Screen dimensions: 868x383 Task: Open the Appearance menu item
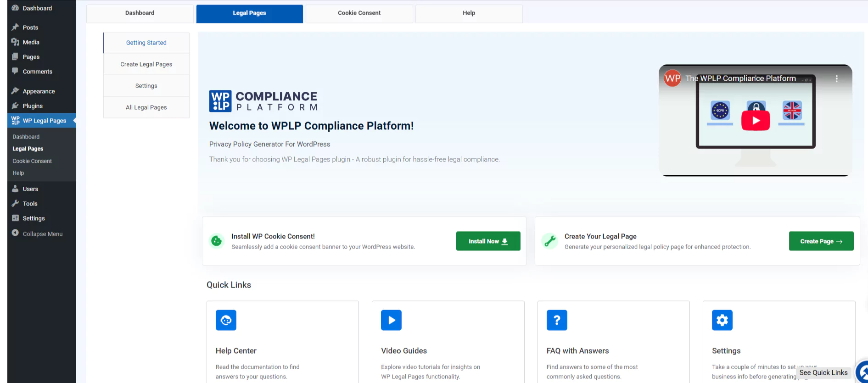tap(42, 91)
